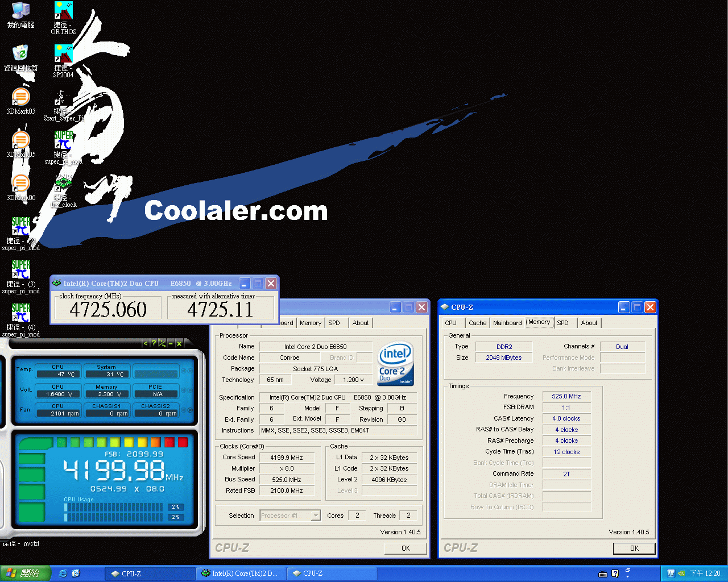Toggle the °C/°F unit icon in monitor widget
Image resolution: width=728 pixels, height=582 pixels.
[162, 343]
